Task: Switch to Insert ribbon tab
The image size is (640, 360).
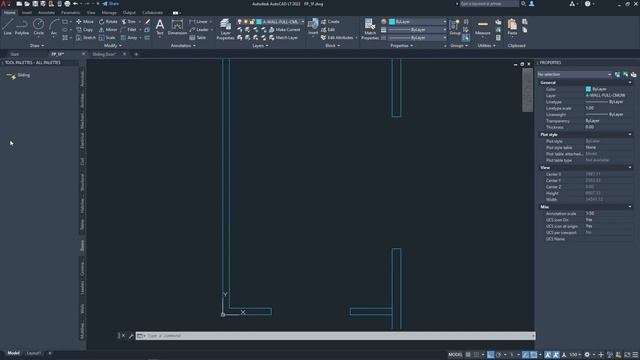Action: click(x=27, y=13)
